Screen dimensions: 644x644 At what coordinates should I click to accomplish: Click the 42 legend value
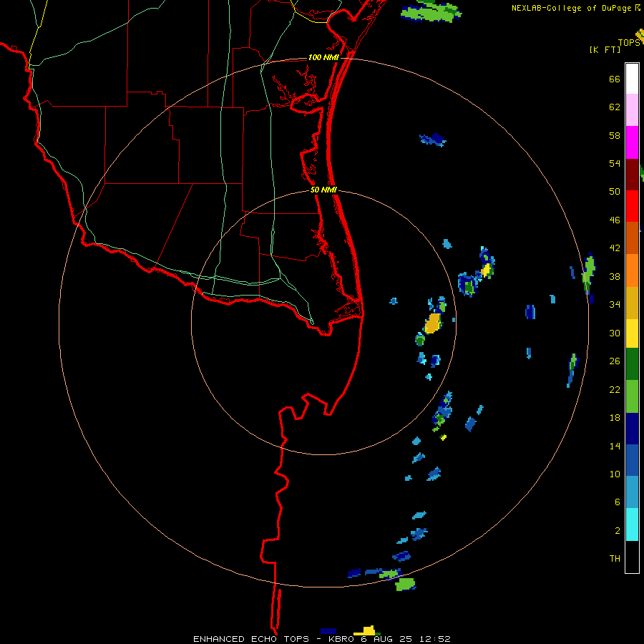(x=615, y=248)
